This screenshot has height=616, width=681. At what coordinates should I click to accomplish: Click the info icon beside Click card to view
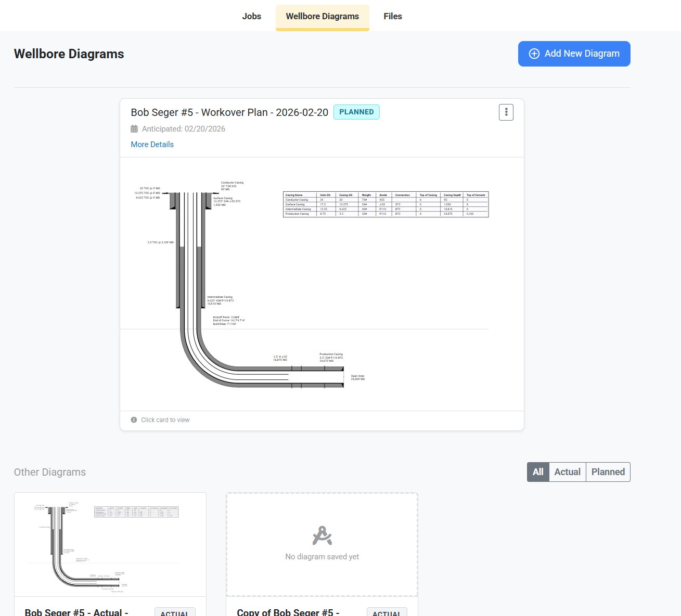point(134,420)
